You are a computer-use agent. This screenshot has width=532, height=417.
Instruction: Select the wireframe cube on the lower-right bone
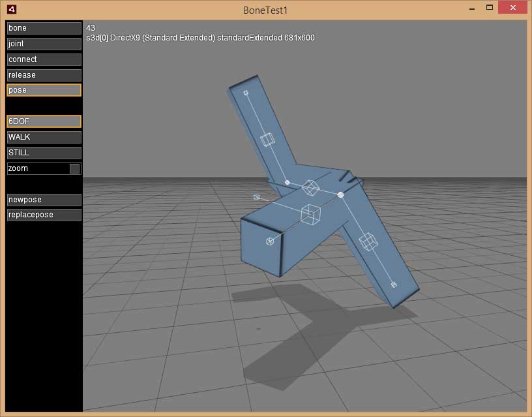coord(368,241)
